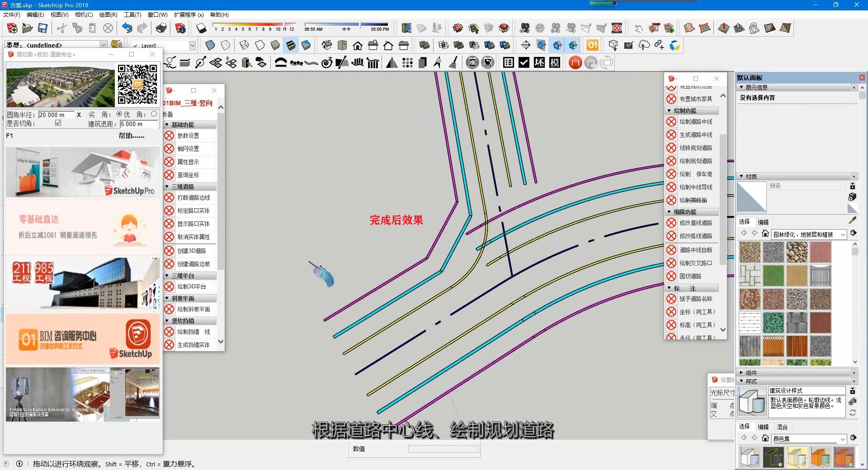868x470 pixels.
Task: Click the black 坯 plugin icon
Action: click(x=539, y=62)
